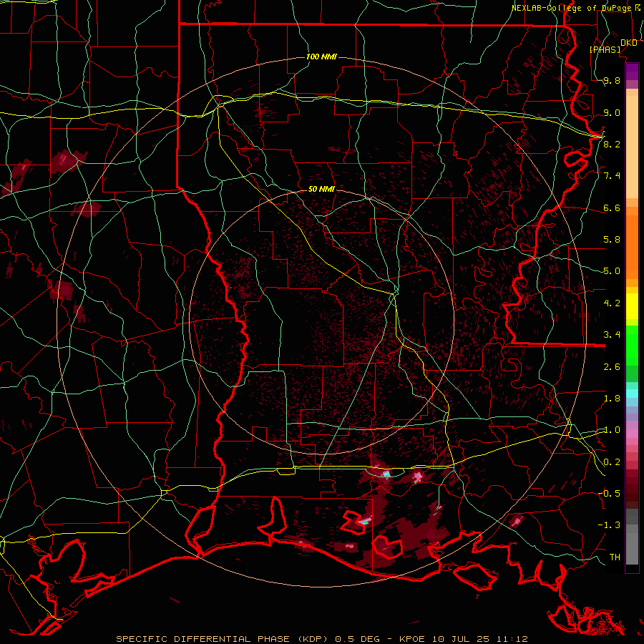Click the 5.8 legend value
Viewport: 644px width, 644px height.
[x=612, y=240]
